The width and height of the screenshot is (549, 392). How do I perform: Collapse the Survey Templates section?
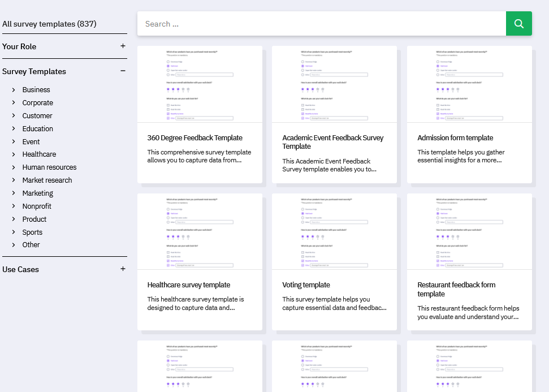[123, 71]
